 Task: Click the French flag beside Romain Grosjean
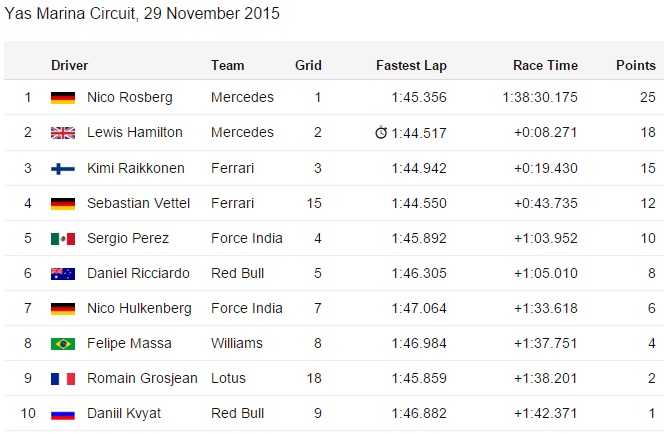pos(63,379)
